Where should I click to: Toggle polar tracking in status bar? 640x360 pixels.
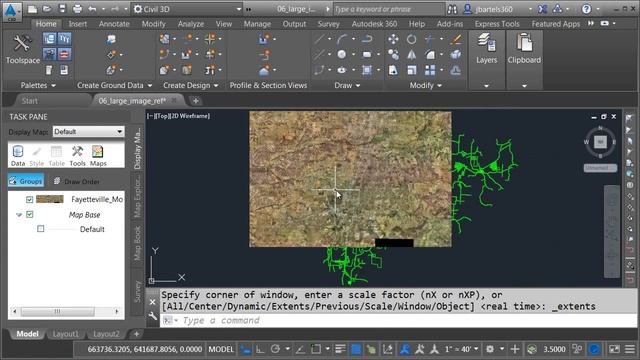tap(275, 349)
